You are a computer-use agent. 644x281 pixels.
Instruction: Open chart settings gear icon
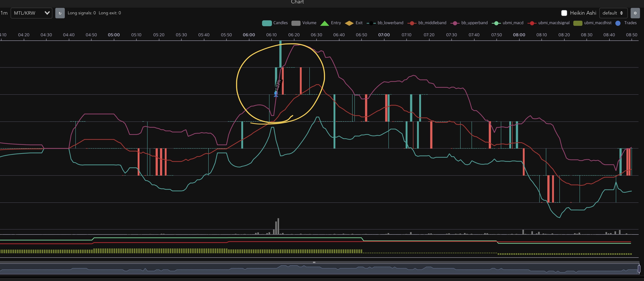click(x=635, y=13)
